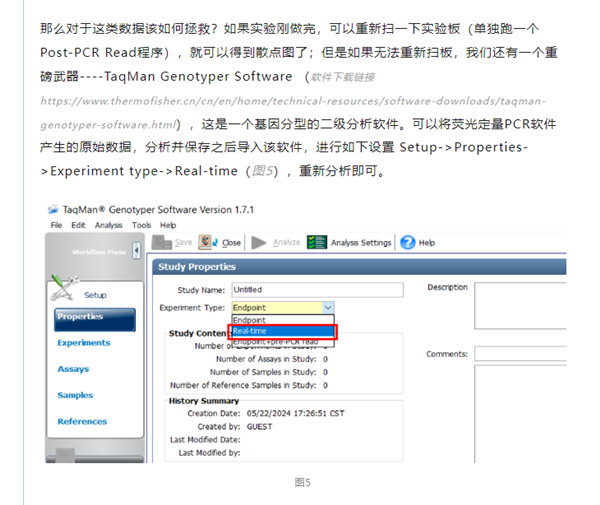Open the Assays workflow section
Screen dimensions: 600x505
pos(73,369)
